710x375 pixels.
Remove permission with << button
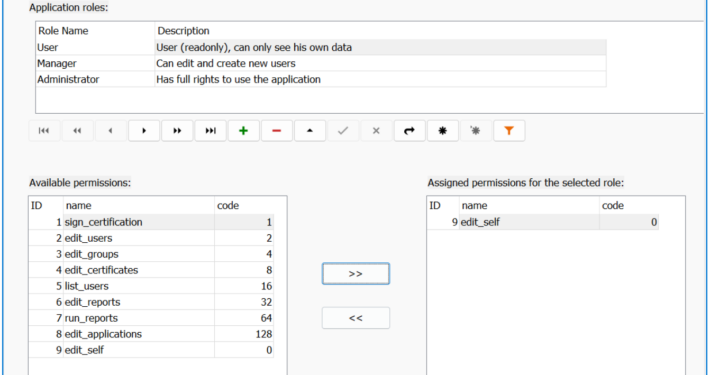(x=356, y=318)
